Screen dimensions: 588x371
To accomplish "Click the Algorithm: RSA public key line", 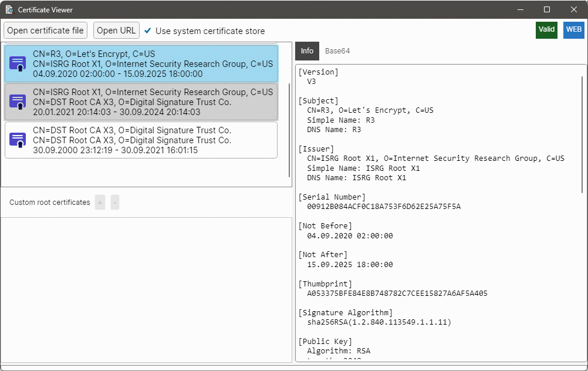I will pos(339,351).
